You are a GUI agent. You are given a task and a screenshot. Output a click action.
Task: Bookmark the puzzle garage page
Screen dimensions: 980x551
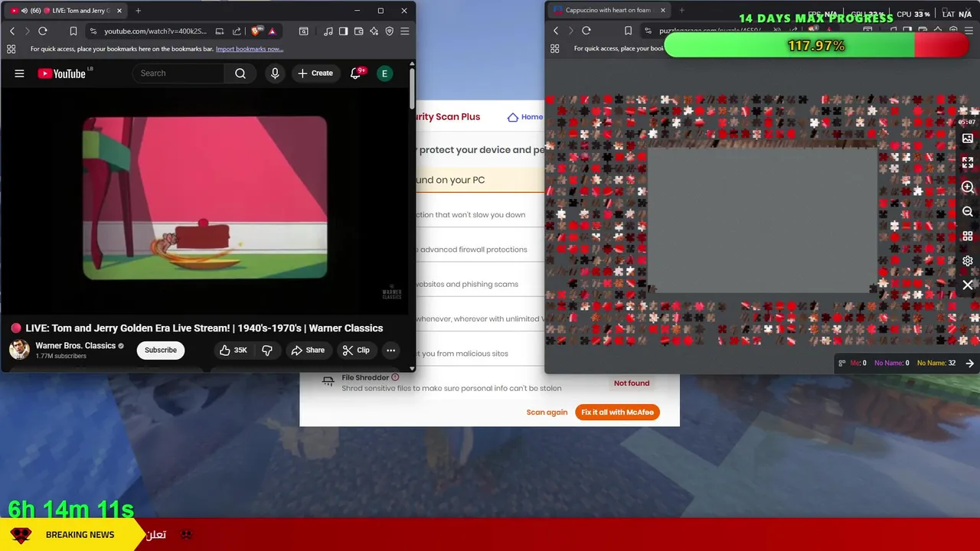628,31
